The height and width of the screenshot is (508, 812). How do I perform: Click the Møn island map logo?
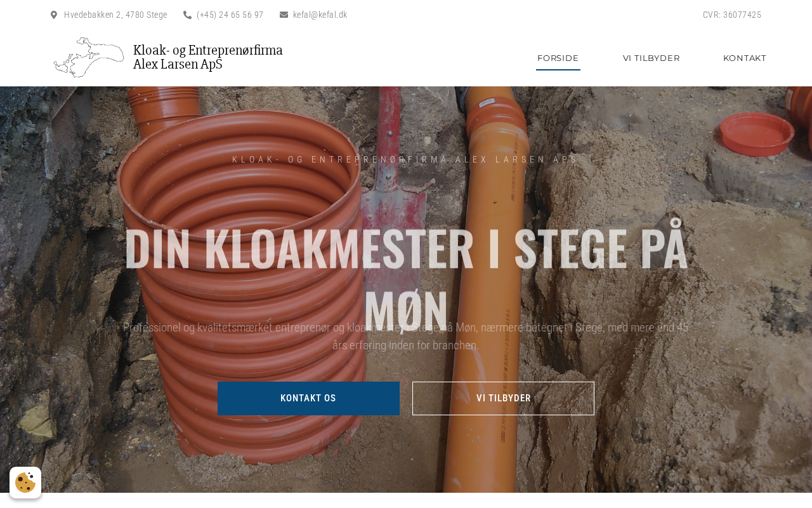pos(89,57)
